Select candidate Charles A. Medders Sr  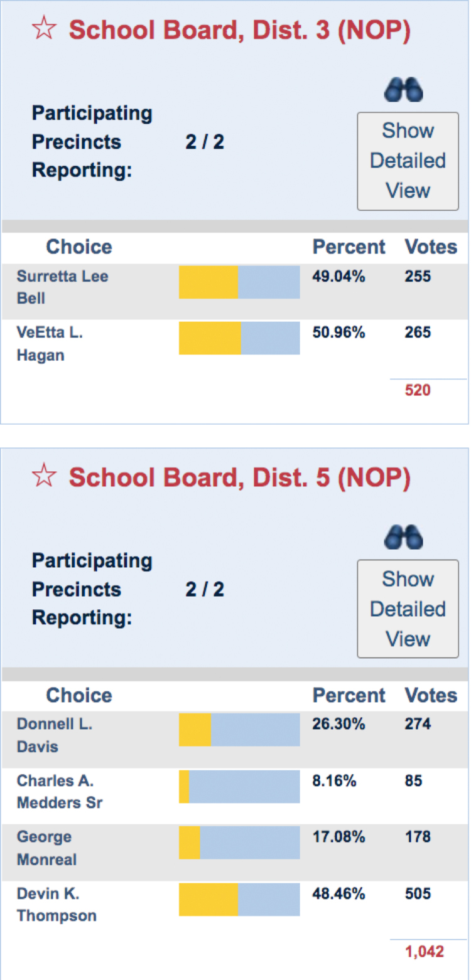[59, 791]
